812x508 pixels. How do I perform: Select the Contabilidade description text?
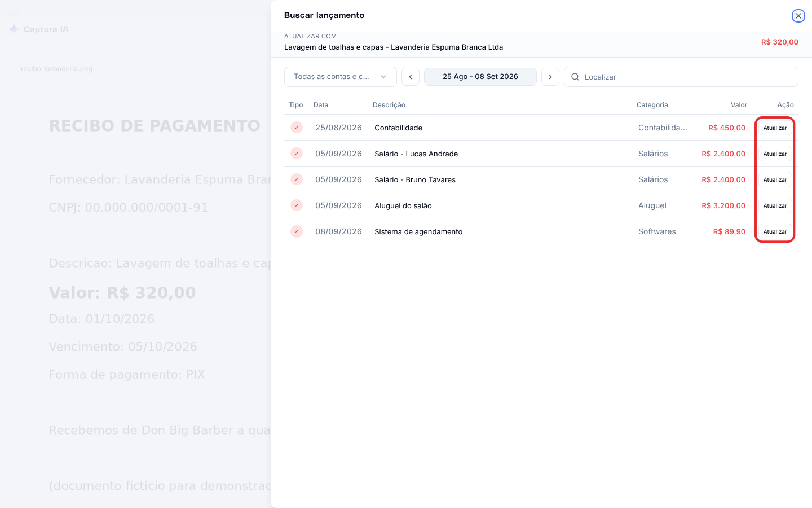[398, 128]
